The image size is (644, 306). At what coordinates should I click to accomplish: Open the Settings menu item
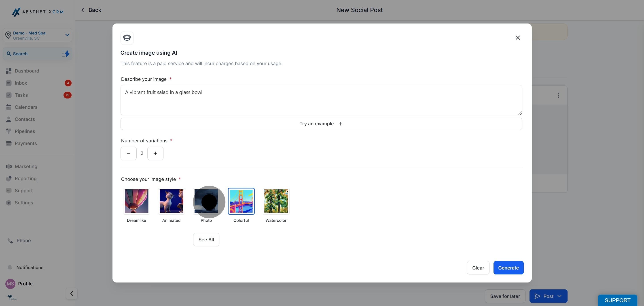coord(24,203)
